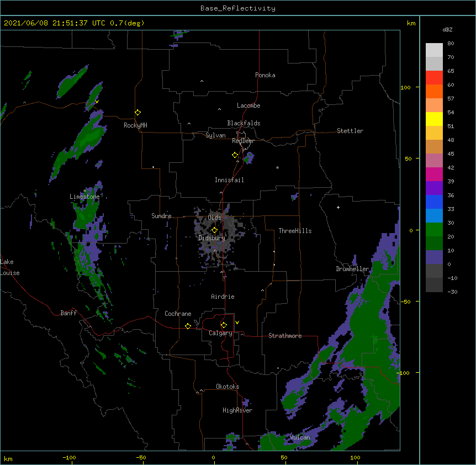Select the magenta 42-39 dBZ legend swatch

(x=434, y=174)
